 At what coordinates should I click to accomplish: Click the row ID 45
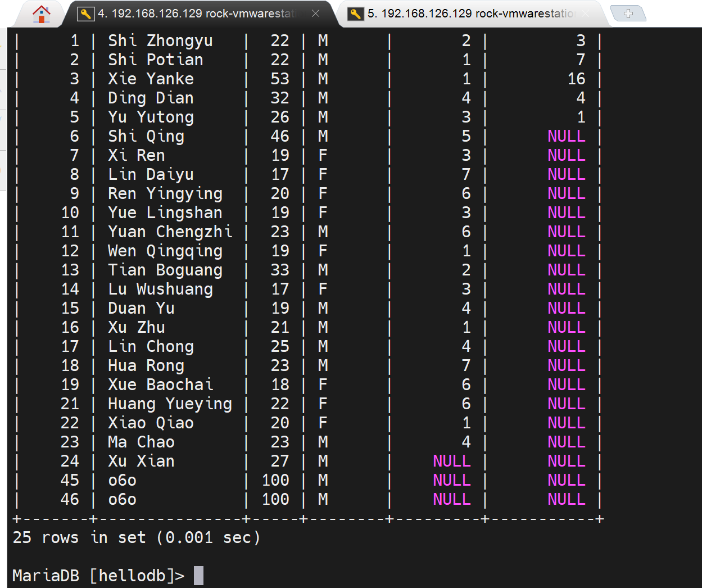click(x=70, y=481)
